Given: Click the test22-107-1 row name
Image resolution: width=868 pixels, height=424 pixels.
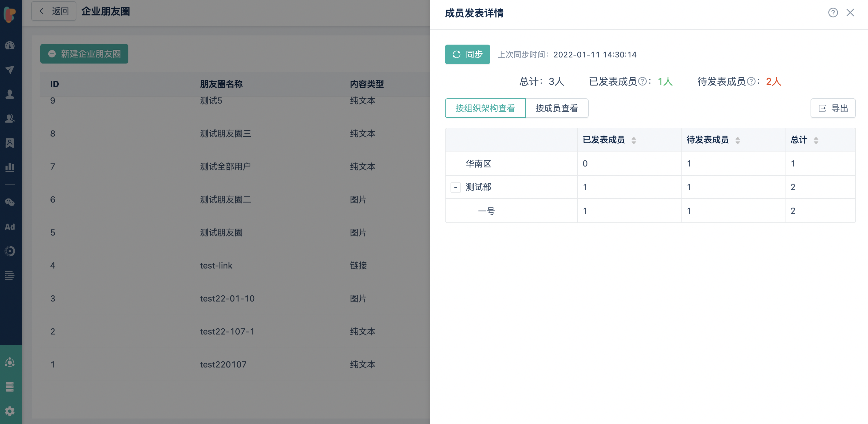Looking at the screenshot, I should pyautogui.click(x=227, y=332).
